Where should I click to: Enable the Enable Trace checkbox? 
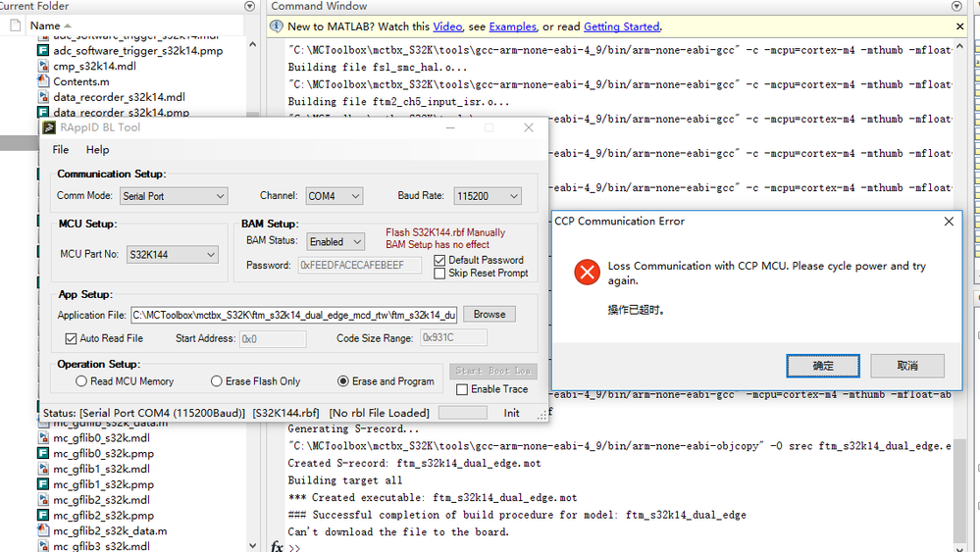462,389
